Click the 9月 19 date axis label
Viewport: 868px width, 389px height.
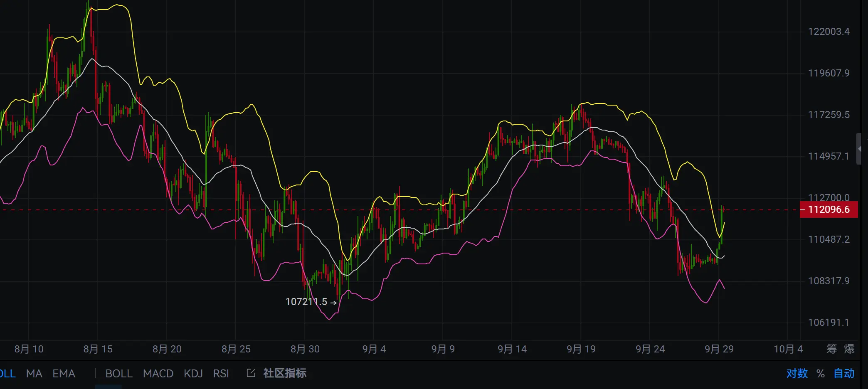581,349
